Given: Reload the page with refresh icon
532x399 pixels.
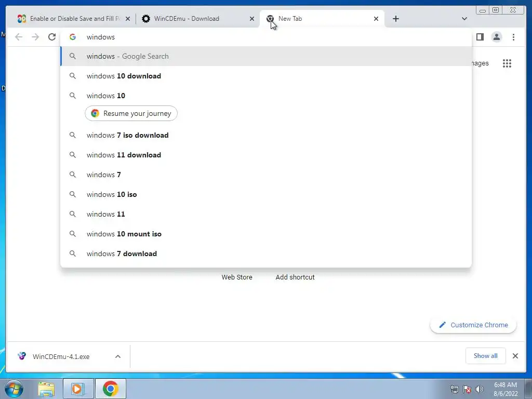Looking at the screenshot, I should tap(52, 37).
